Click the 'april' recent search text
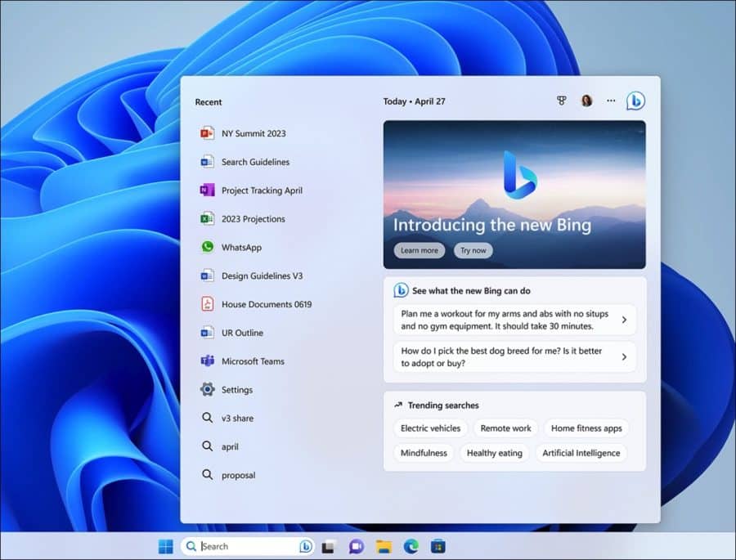 coord(230,447)
